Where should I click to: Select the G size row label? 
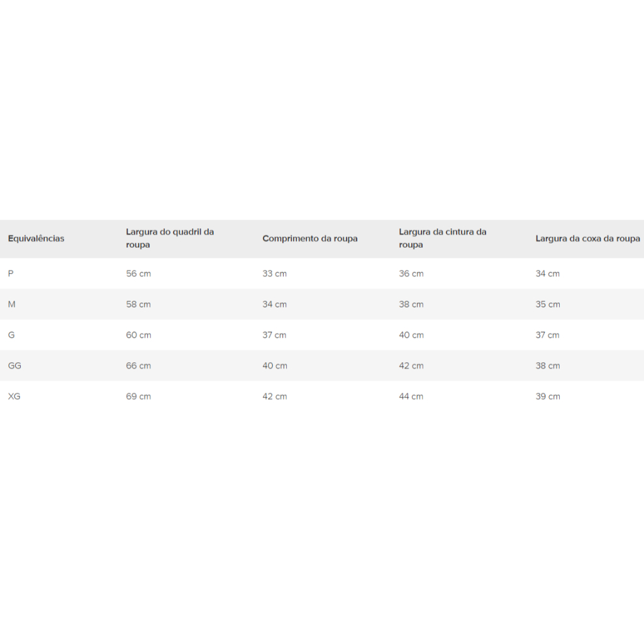tap(11, 335)
